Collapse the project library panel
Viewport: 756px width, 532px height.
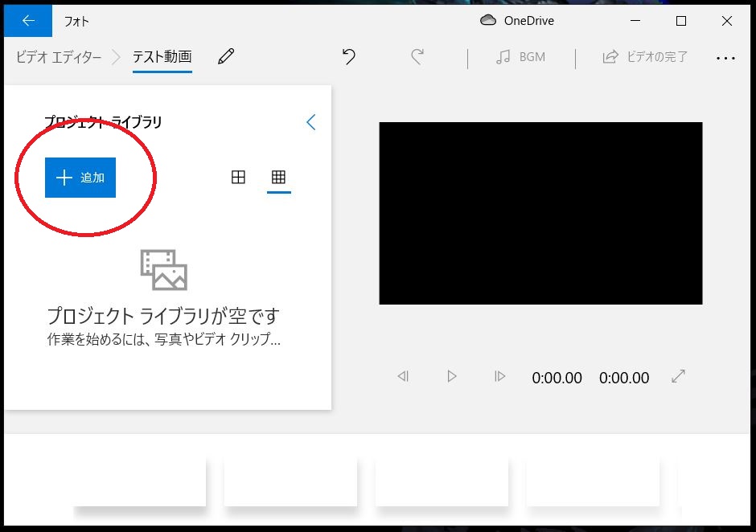point(311,122)
